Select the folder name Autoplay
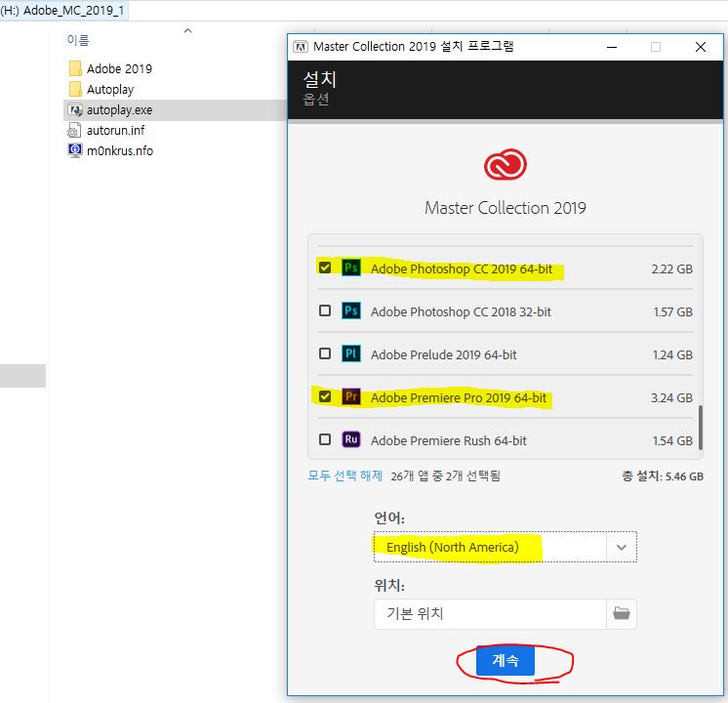Image resolution: width=728 pixels, height=703 pixels. pos(110,89)
